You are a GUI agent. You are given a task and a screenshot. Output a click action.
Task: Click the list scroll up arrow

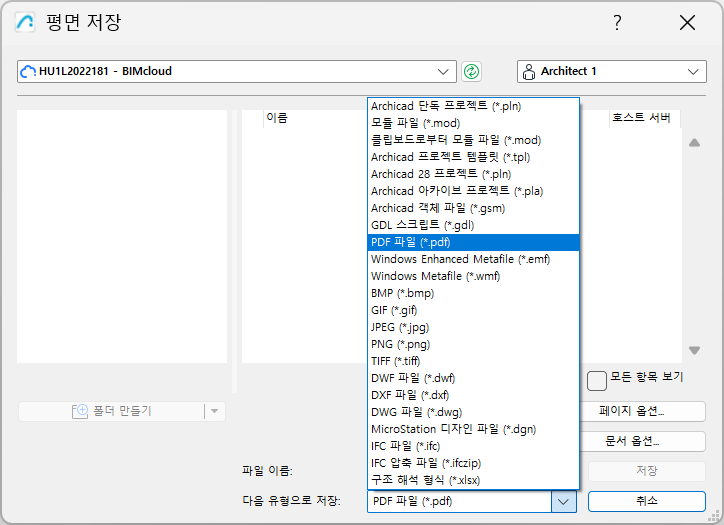coord(694,143)
